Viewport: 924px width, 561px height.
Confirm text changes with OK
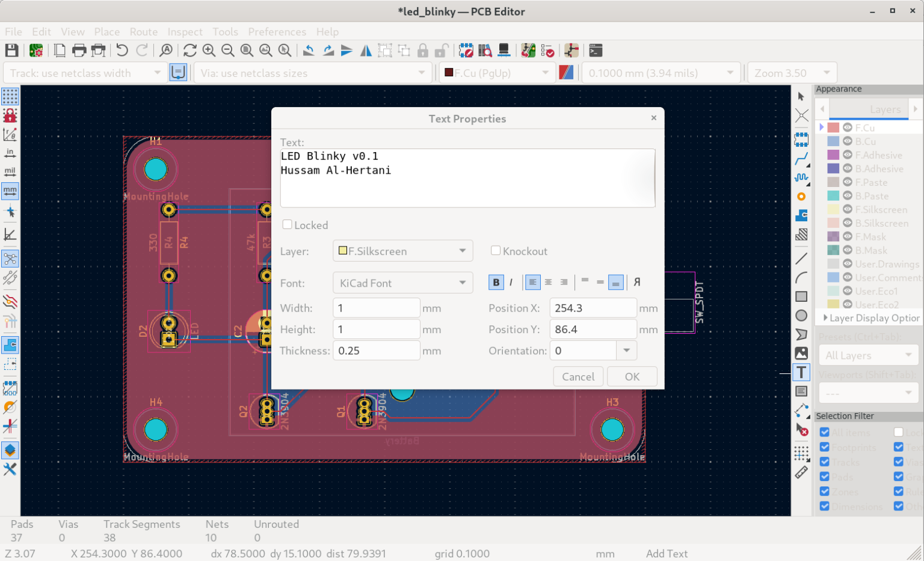pos(632,376)
